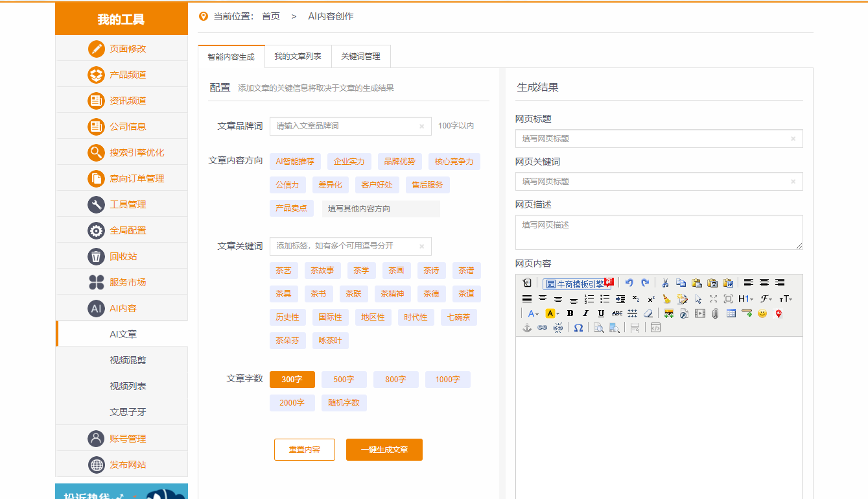Image resolution: width=868 pixels, height=499 pixels.
Task: Open the H1 heading format dropdown
Action: click(x=745, y=299)
